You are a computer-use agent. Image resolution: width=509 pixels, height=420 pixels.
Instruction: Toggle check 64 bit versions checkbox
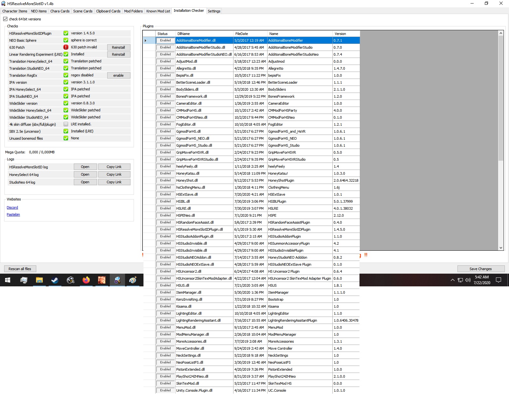[5, 19]
